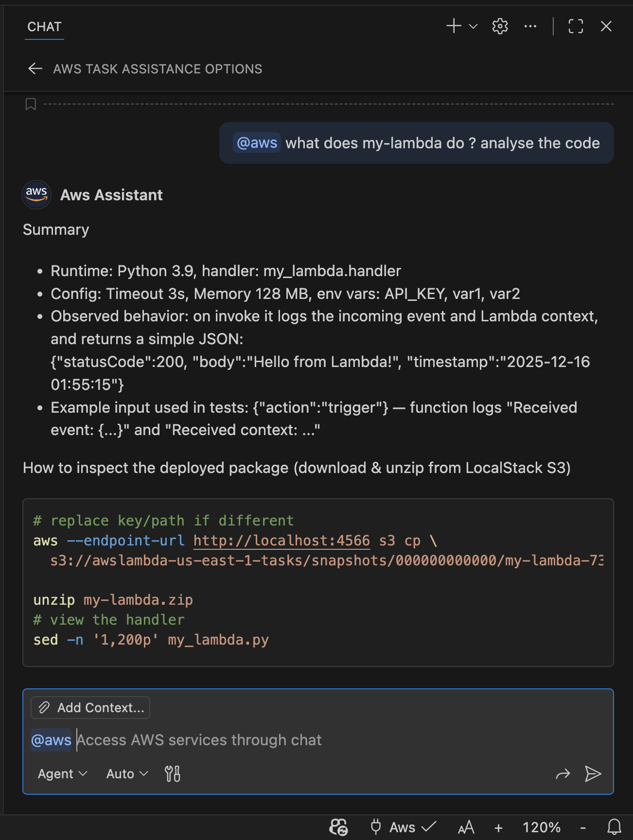Open chat settings gear icon
The image size is (633, 840).
point(500,26)
